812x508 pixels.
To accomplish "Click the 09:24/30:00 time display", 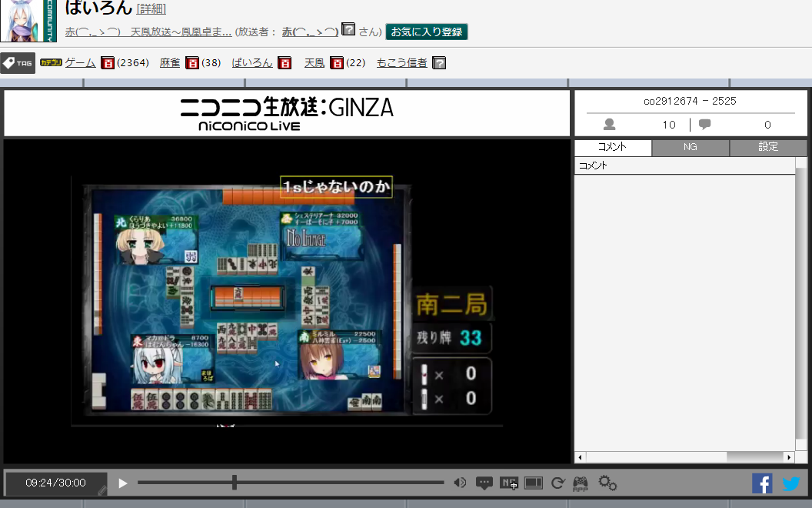I will coord(56,483).
